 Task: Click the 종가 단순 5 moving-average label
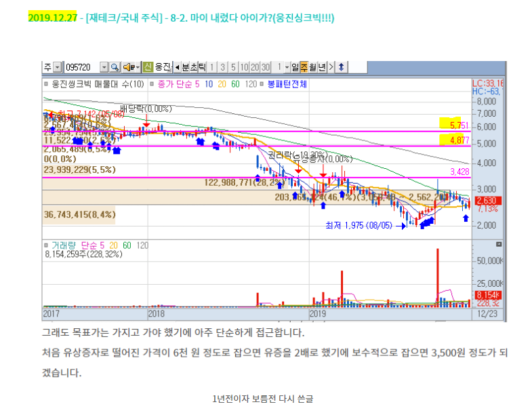point(178,84)
